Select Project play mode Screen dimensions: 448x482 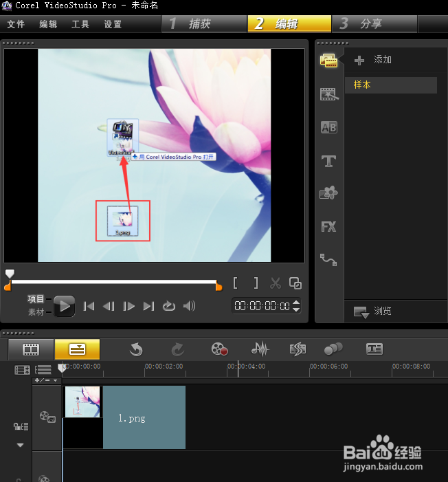click(36, 299)
